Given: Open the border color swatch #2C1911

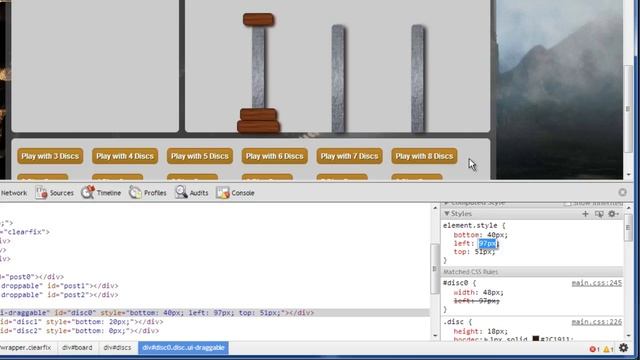Looking at the screenshot, I should click(536, 339).
